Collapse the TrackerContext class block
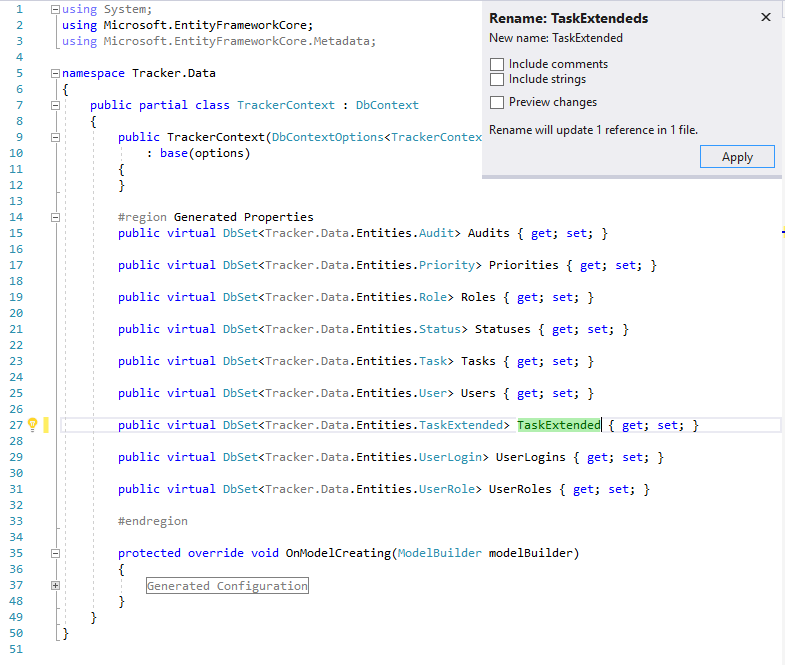 pos(56,106)
